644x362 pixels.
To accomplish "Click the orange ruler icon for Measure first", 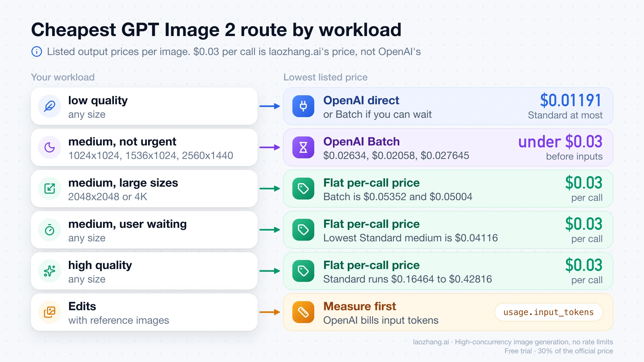I will click(303, 312).
